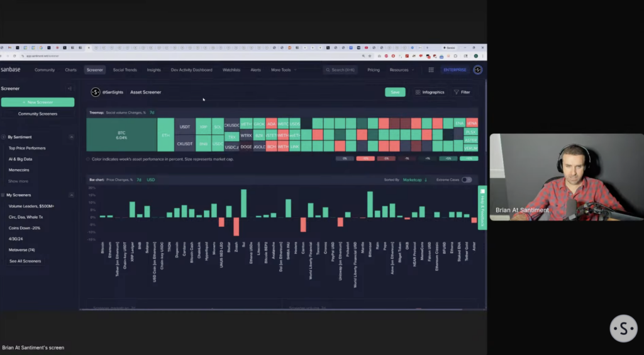Screen dimensions: 644x355
Task: Open the Resources dropdown
Action: coord(402,70)
